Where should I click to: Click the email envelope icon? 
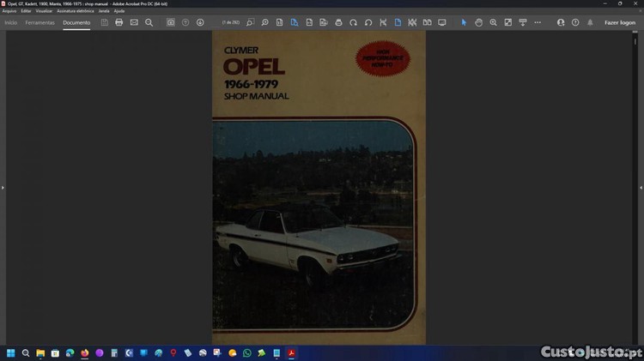click(x=134, y=22)
